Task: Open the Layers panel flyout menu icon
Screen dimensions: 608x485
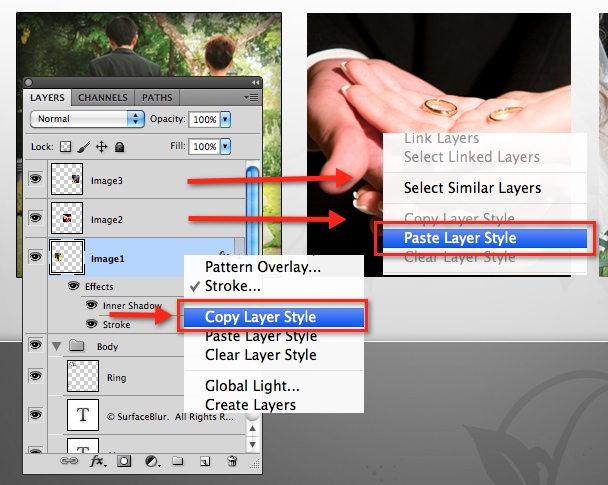Action: point(251,97)
